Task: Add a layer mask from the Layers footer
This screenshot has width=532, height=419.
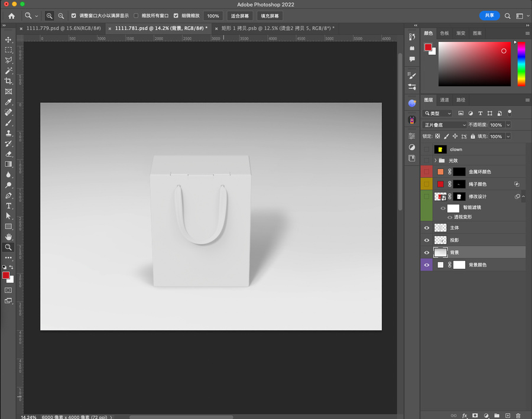Action: [x=475, y=415]
